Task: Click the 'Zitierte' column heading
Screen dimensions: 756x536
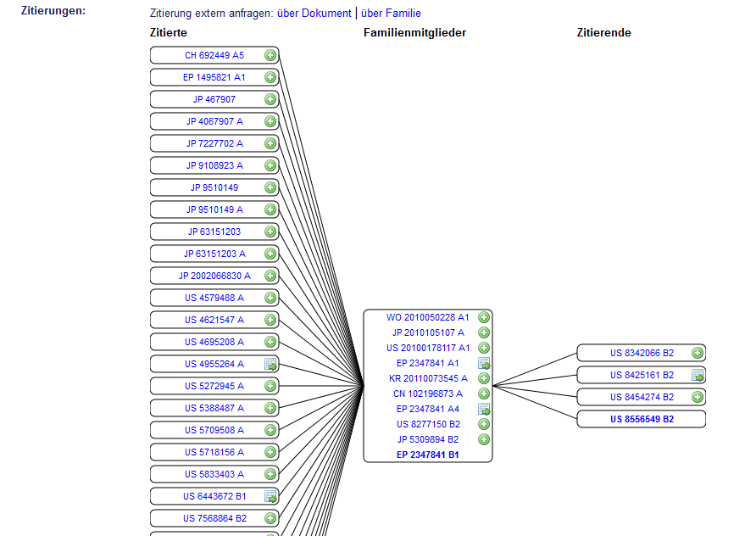Action: coord(169,33)
